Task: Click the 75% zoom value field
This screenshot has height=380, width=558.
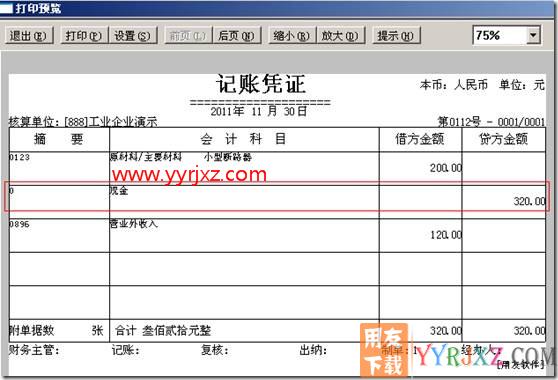Action: click(x=500, y=35)
